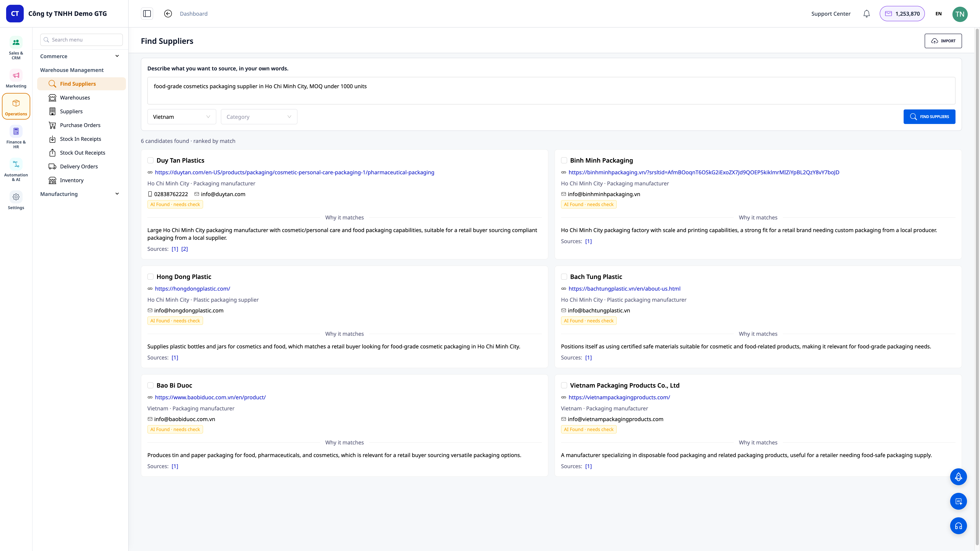
Task: Open bachtungplastic.vn about-us link
Action: pyautogui.click(x=624, y=289)
